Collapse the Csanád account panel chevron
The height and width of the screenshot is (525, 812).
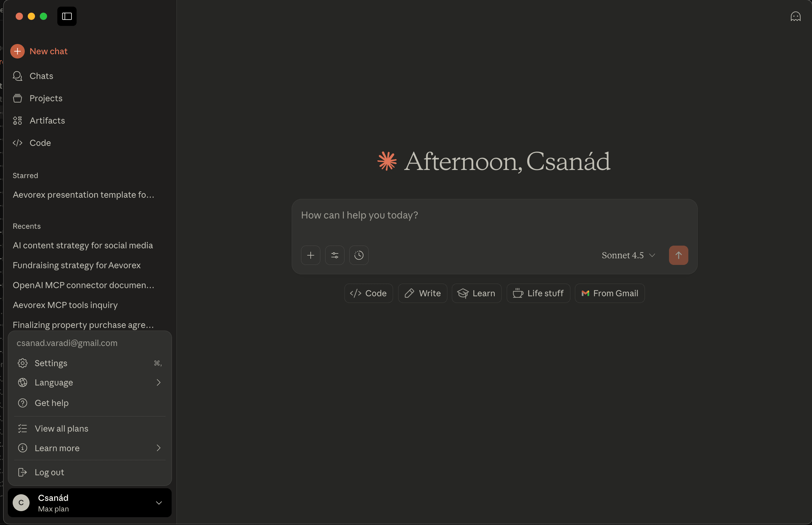coord(159,503)
